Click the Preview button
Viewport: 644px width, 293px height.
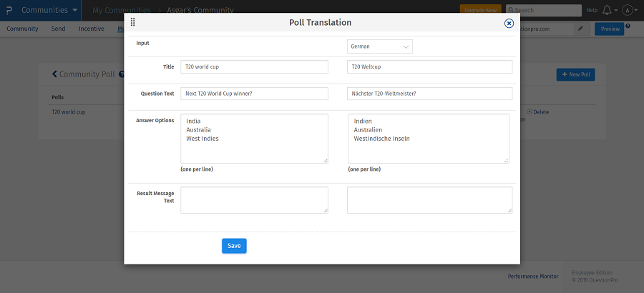609,29
